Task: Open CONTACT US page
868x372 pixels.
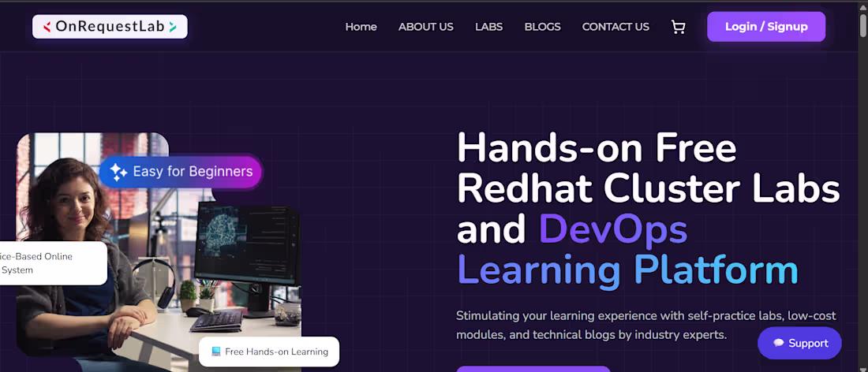Action: (x=615, y=27)
